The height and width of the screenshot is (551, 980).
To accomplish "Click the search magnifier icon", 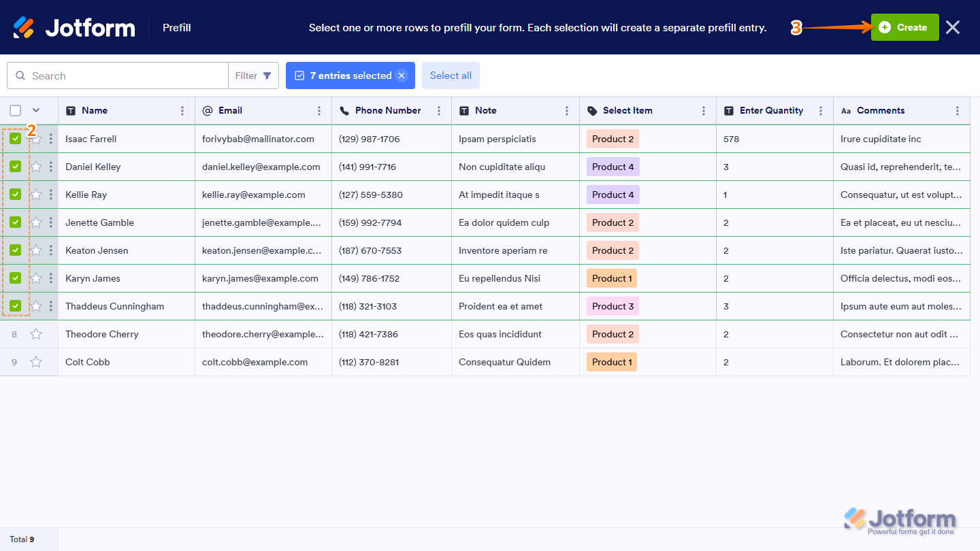I will [x=20, y=76].
